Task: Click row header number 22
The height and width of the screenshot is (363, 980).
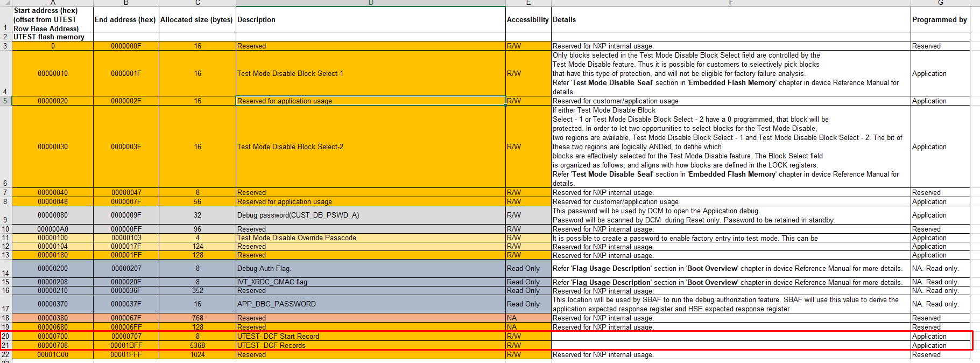Action: point(5,354)
